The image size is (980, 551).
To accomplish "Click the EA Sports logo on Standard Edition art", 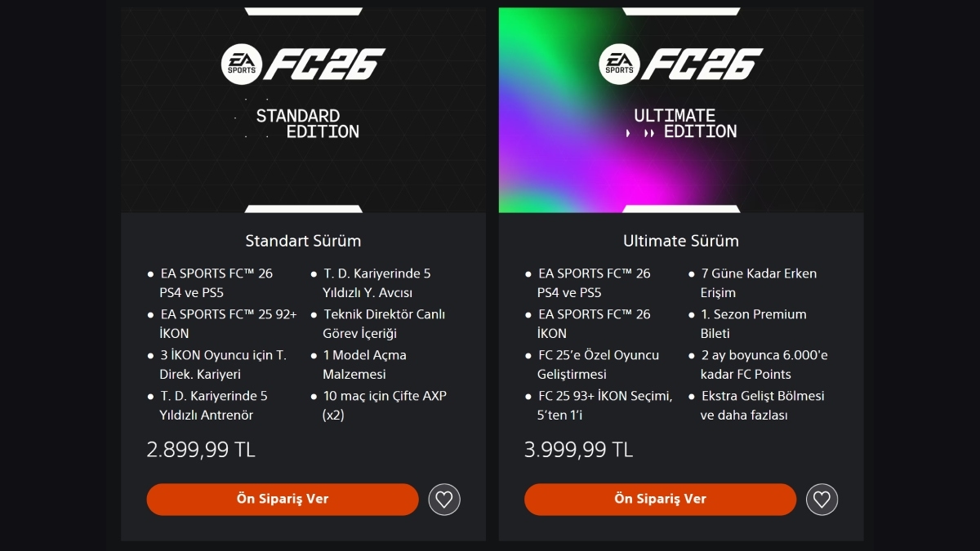I will coord(242,64).
